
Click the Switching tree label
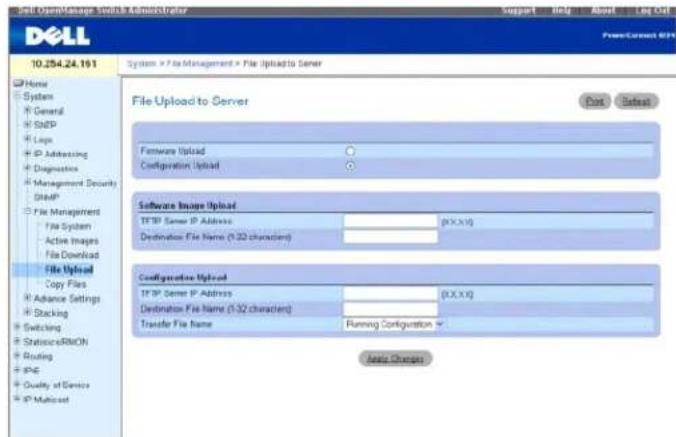42,328
